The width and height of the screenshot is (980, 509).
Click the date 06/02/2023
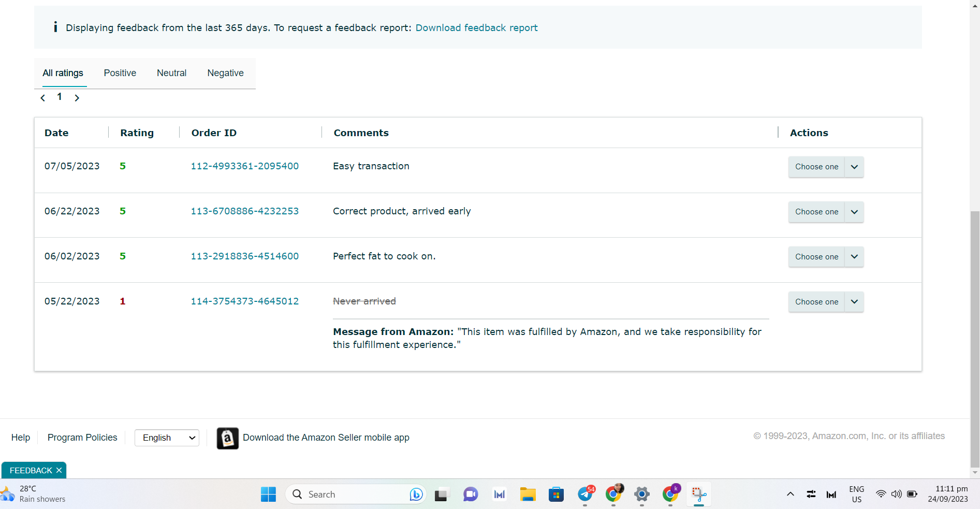pyautogui.click(x=72, y=256)
